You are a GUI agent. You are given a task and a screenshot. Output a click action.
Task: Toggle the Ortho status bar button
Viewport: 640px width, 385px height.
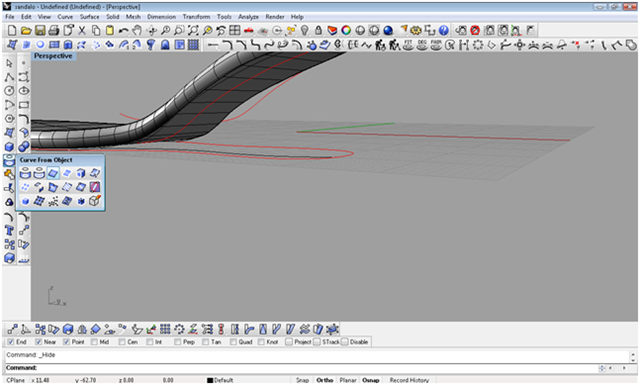[x=324, y=380]
